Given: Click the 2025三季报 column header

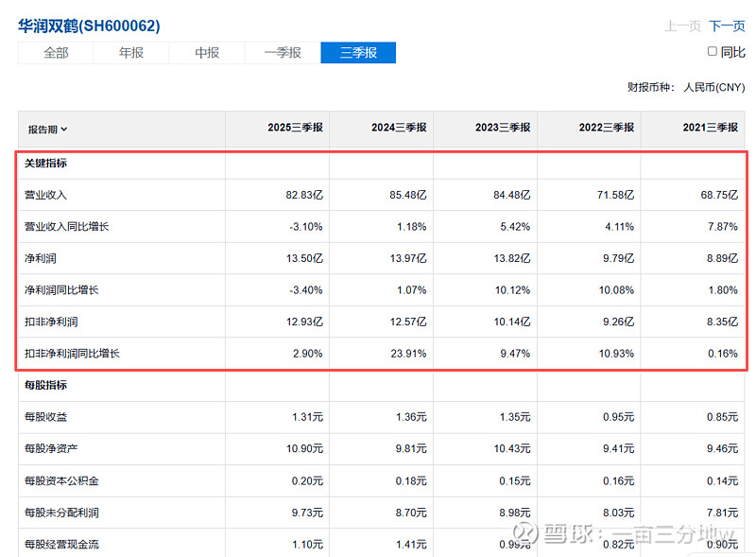Looking at the screenshot, I should click(295, 128).
